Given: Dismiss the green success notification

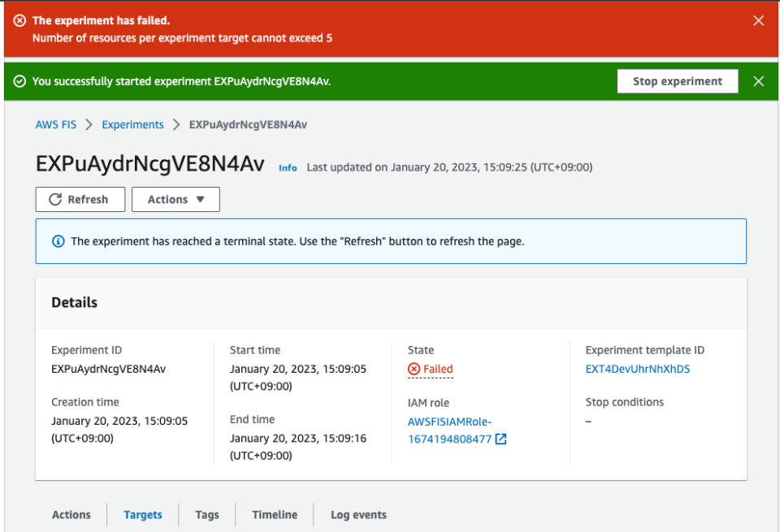Looking at the screenshot, I should (758, 81).
